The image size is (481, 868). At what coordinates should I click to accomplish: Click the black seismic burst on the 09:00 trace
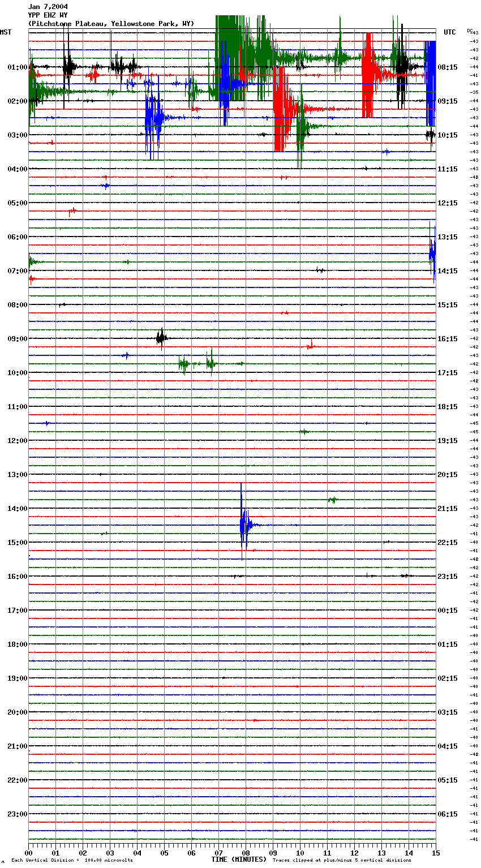(161, 338)
